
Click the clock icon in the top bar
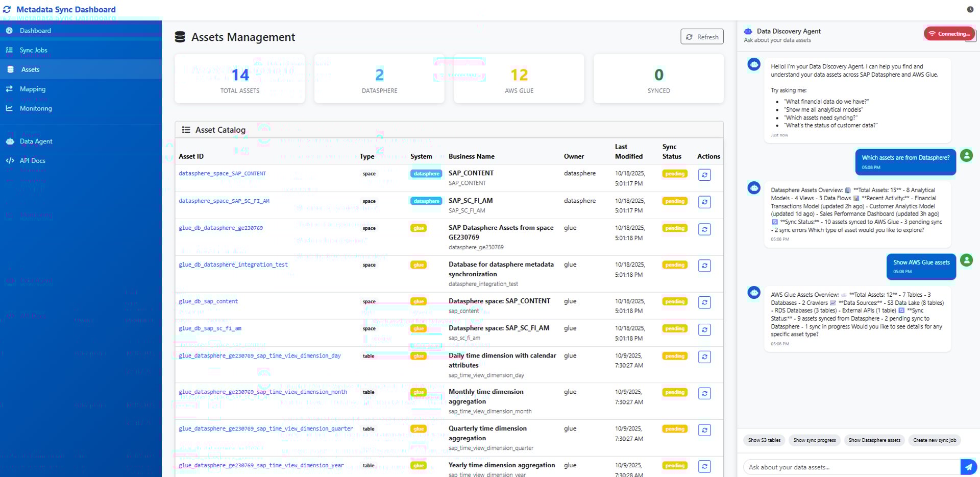[970, 9]
